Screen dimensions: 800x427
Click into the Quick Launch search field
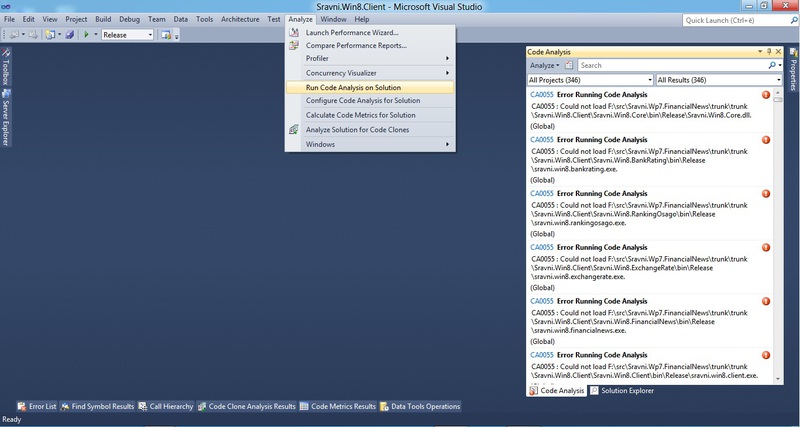[735, 20]
